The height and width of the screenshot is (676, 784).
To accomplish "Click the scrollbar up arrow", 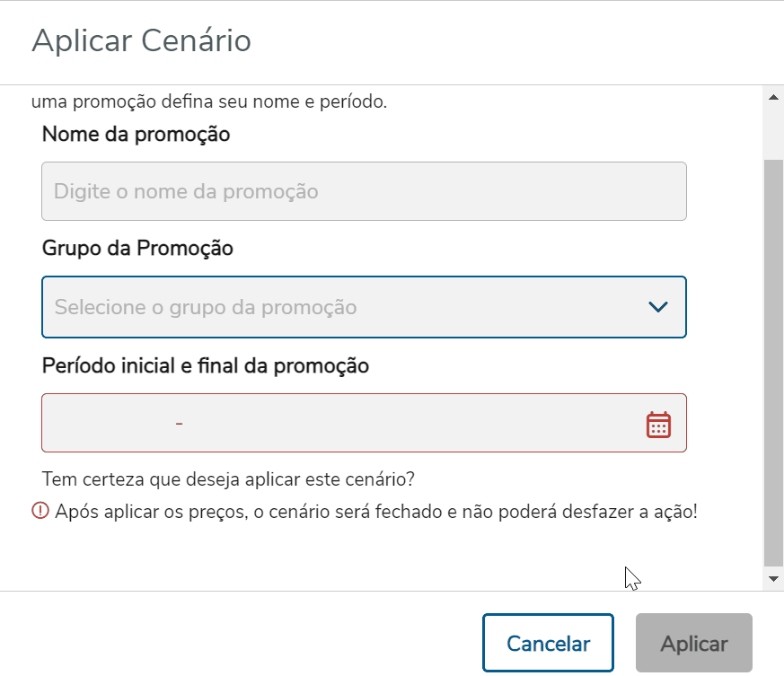I will pos(772,95).
